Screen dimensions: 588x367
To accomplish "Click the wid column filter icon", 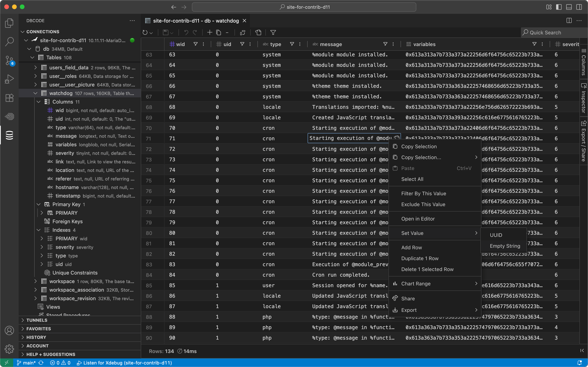I will point(195,44).
